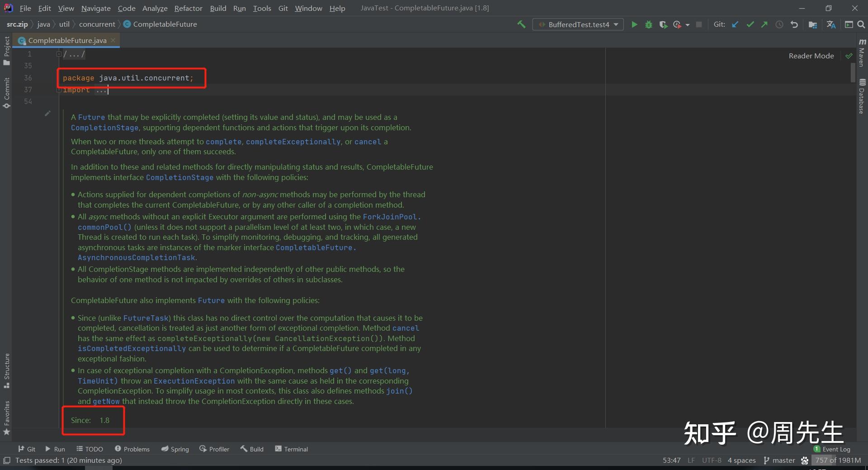868x470 pixels.
Task: Open the master Git branch popup
Action: coord(779,460)
